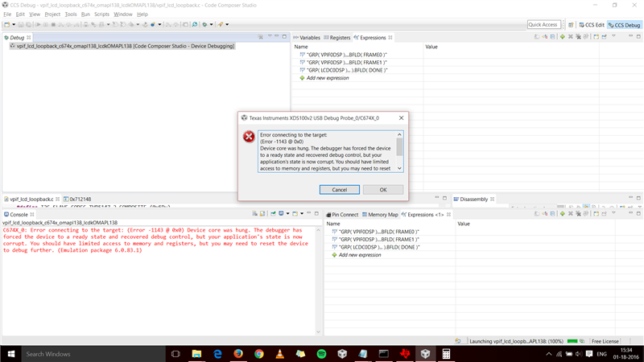Click the error dialog scrollbar down arrow
Screen dimensions: 644x362
tap(399, 168)
